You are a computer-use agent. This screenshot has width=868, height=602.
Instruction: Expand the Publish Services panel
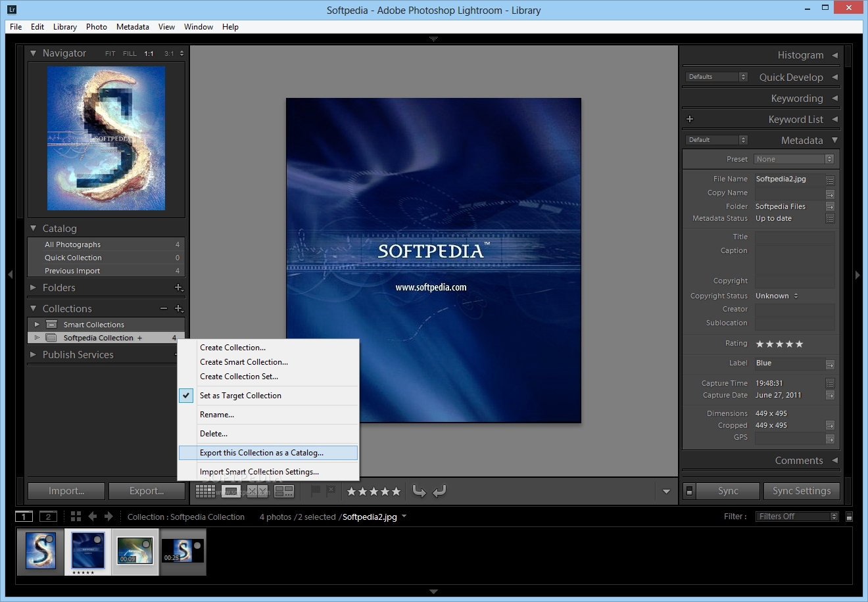tap(33, 354)
